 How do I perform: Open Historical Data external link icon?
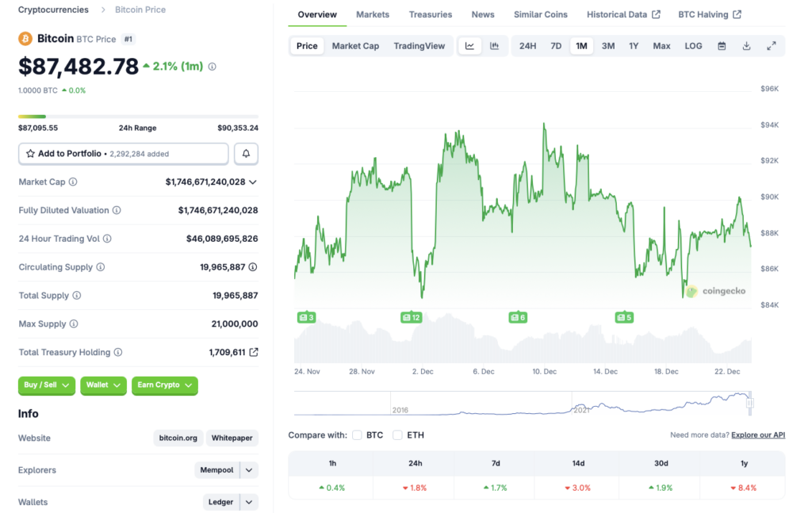point(658,14)
